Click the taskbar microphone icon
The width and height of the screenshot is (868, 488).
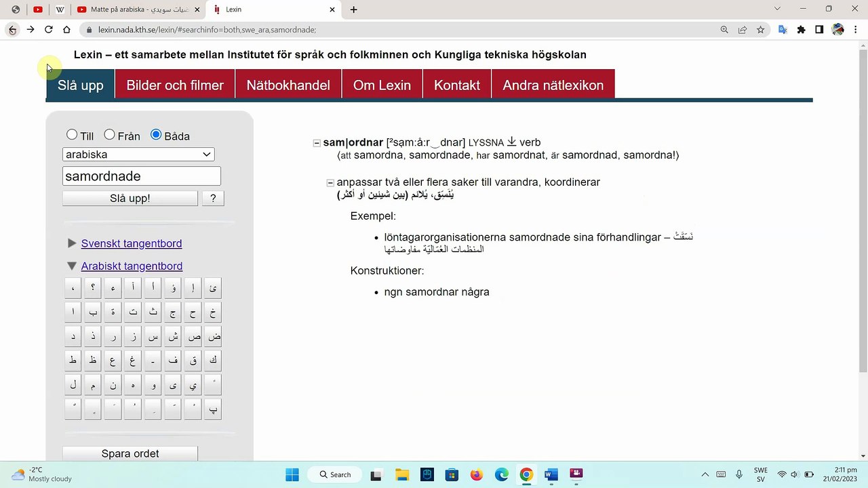[x=739, y=474]
